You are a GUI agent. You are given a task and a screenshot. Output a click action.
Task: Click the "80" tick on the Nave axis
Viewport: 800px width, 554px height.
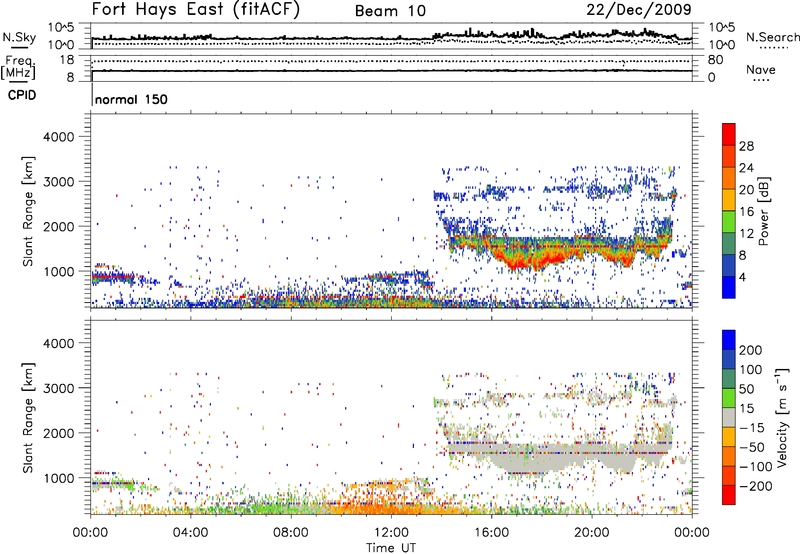point(715,60)
